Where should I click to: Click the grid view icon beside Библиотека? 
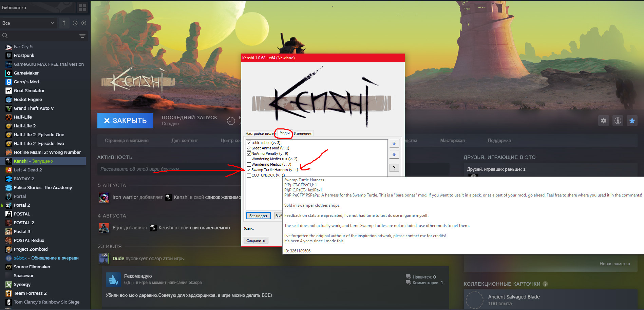tap(82, 7)
